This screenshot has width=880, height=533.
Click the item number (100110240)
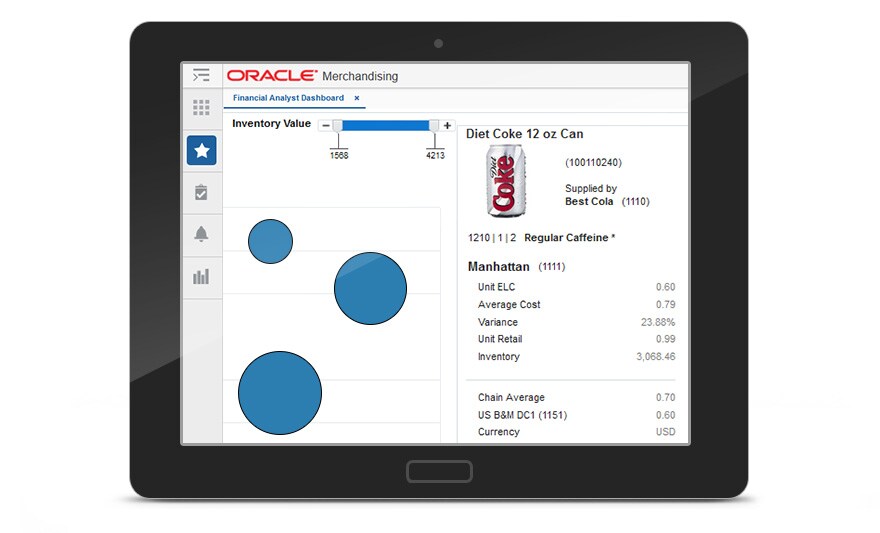[x=593, y=163]
